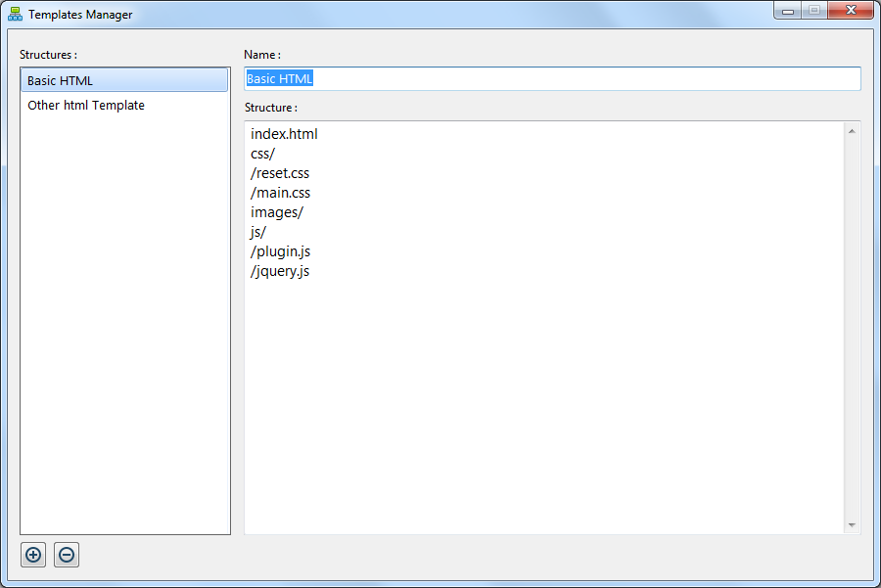Click the css/ folder line
The height and width of the screenshot is (588, 881).
(262, 154)
